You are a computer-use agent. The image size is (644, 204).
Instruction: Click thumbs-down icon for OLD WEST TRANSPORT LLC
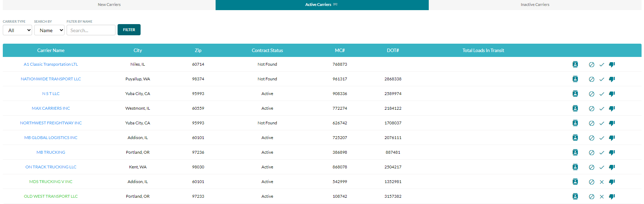pos(612,197)
